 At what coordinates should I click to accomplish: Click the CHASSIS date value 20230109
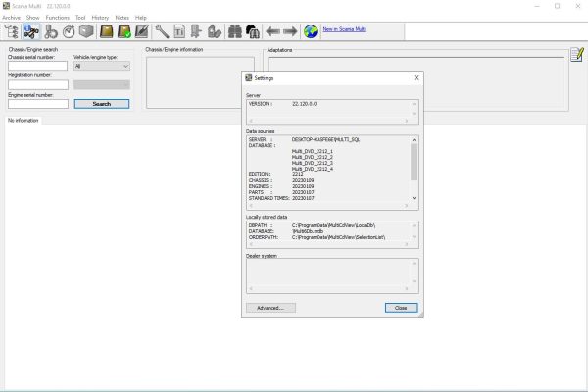click(303, 180)
